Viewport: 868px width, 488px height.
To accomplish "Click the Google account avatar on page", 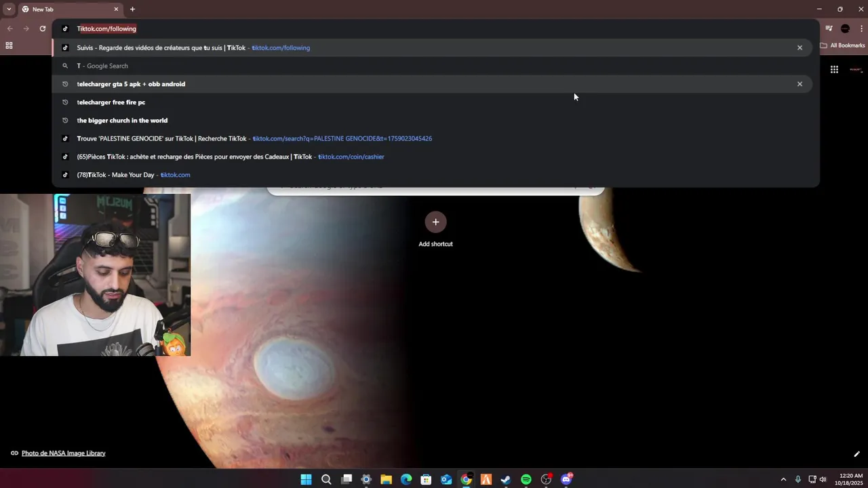I will [856, 69].
